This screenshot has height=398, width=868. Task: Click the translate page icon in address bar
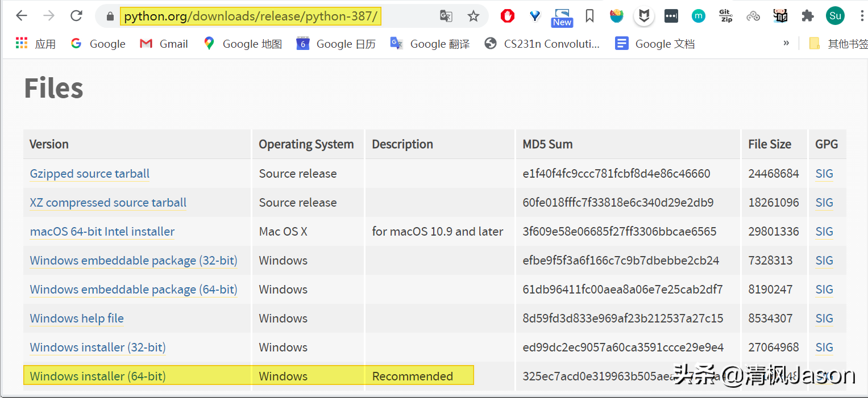point(446,16)
